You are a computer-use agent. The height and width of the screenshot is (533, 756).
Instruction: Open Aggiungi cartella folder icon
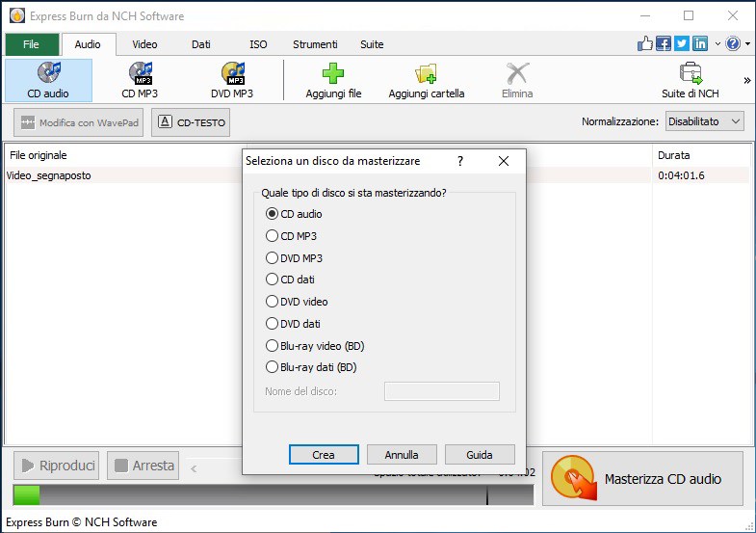pyautogui.click(x=426, y=73)
